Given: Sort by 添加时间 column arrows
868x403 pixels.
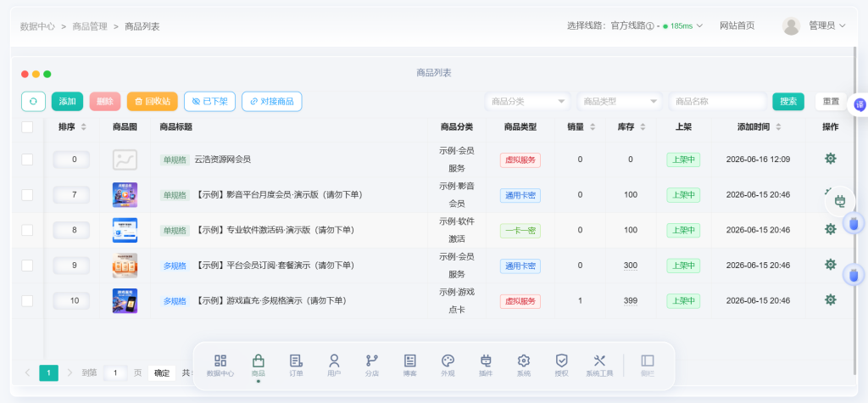Looking at the screenshot, I should [x=778, y=127].
